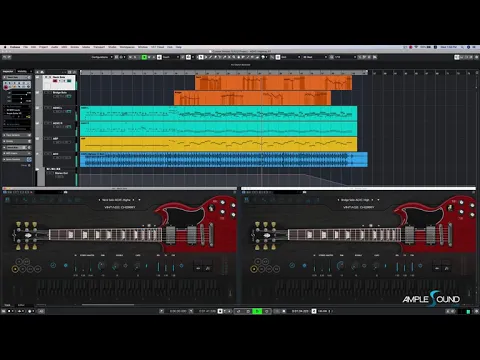Open the Configurations dropdown in the toolbar
This screenshot has height=360, width=480.
click(102, 57)
